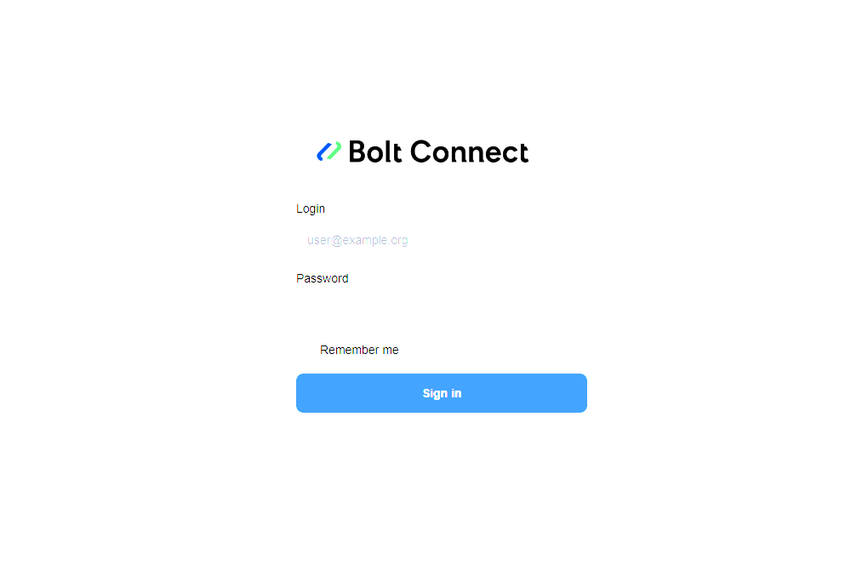The width and height of the screenshot is (868, 588).
Task: Click the word Bolt in the header
Action: pos(374,151)
